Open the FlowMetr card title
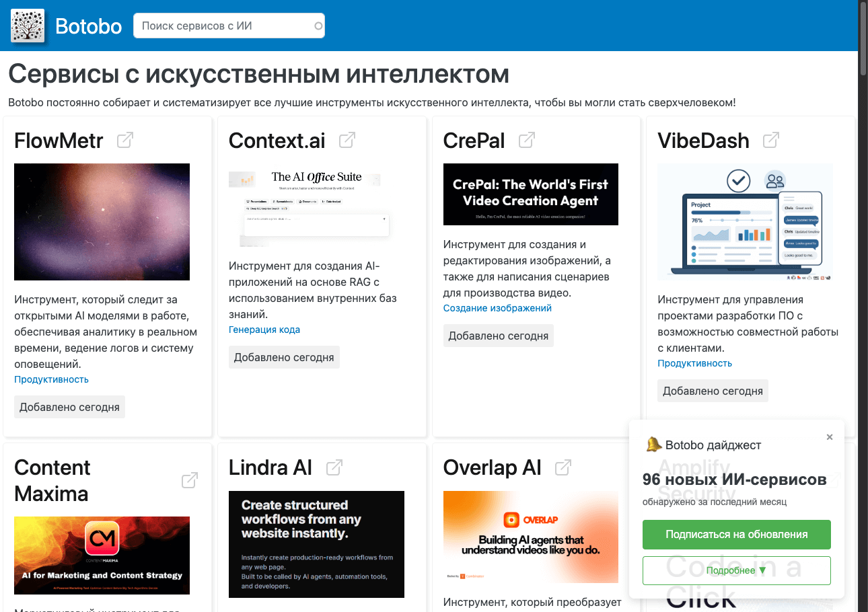 tap(59, 141)
